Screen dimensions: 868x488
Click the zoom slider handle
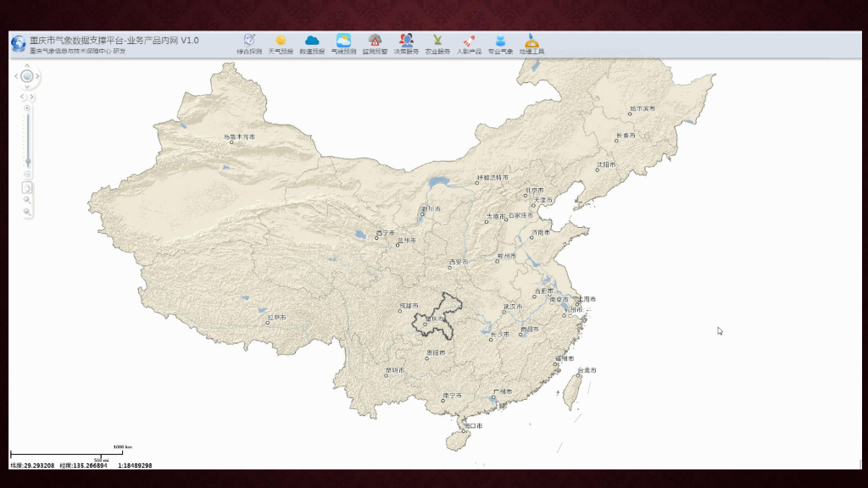(27, 161)
